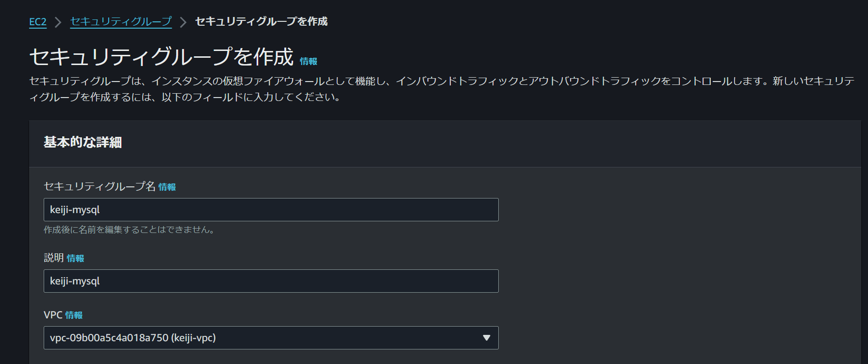This screenshot has width=868, height=364.
Task: Select the keiji-mysql description input
Action: 271,281
